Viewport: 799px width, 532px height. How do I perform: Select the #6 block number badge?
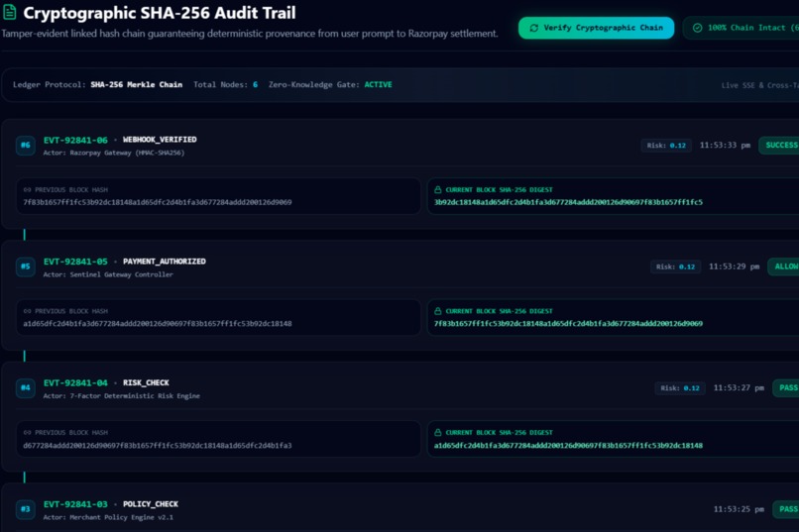tap(25, 145)
